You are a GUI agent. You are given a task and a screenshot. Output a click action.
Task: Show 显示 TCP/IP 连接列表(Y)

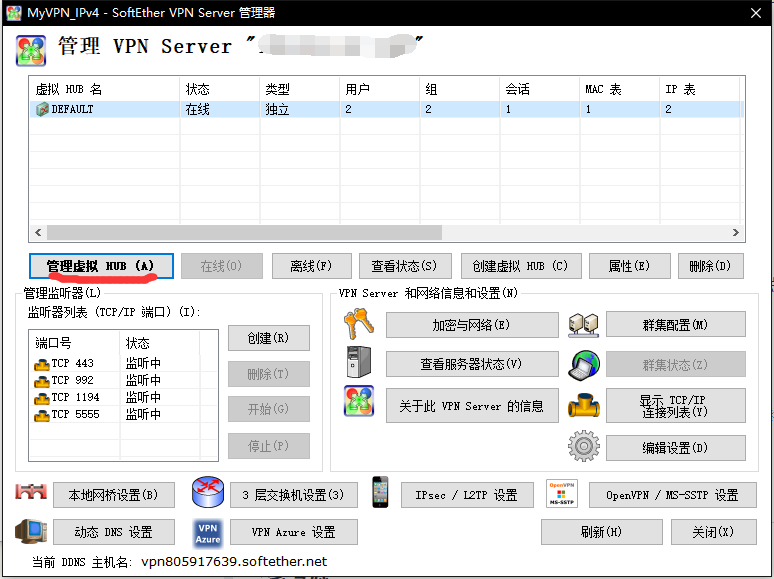[675, 405]
